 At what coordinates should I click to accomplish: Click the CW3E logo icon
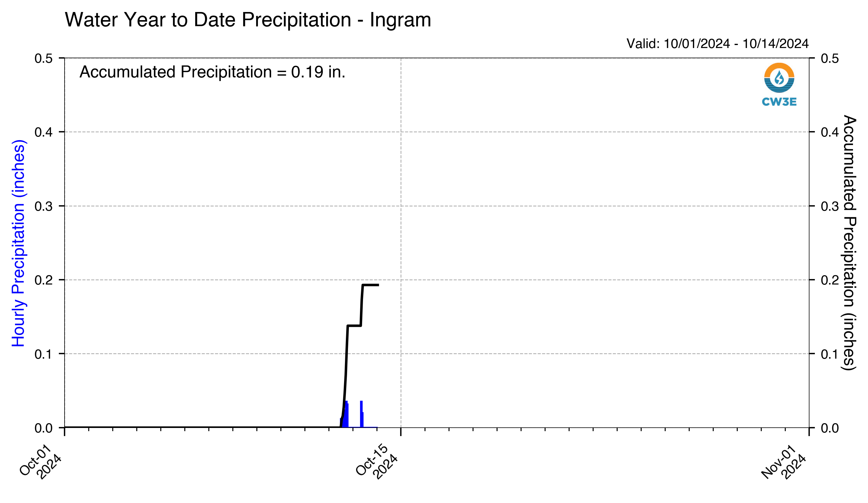pyautogui.click(x=779, y=78)
